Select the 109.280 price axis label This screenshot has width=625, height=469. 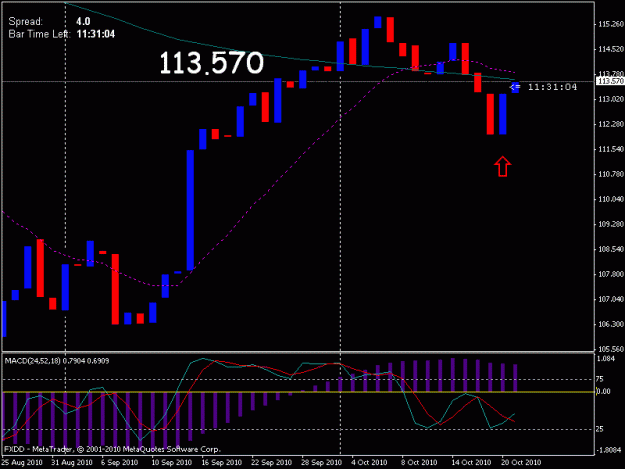click(611, 224)
